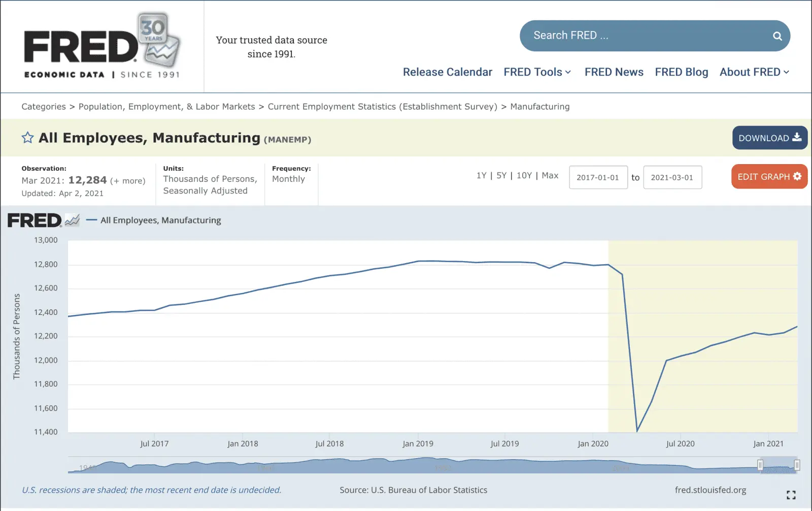Favorite the series with the star icon
812x511 pixels.
[27, 138]
